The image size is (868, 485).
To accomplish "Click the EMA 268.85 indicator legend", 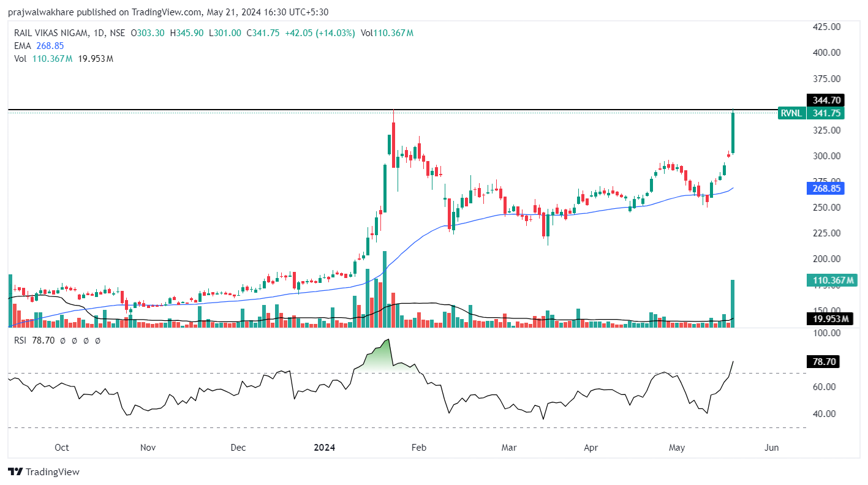I will pyautogui.click(x=39, y=46).
